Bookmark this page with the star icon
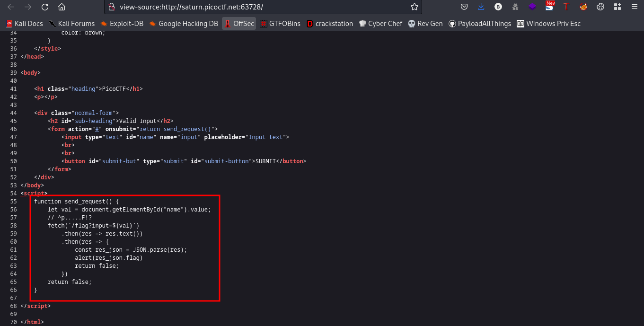The width and height of the screenshot is (644, 326). tap(415, 7)
